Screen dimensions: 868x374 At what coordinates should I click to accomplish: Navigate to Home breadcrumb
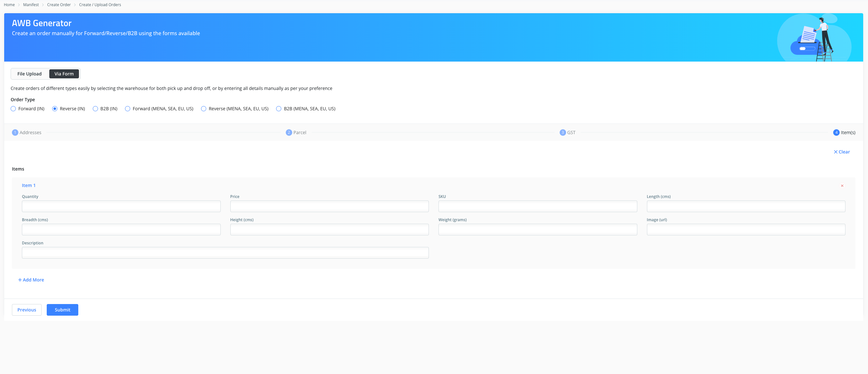click(x=9, y=5)
